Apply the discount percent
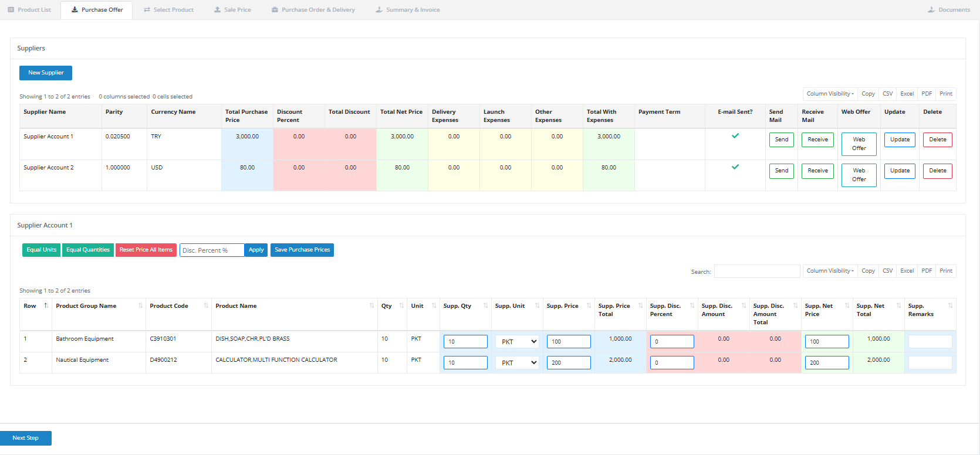The image size is (980, 455). 256,250
